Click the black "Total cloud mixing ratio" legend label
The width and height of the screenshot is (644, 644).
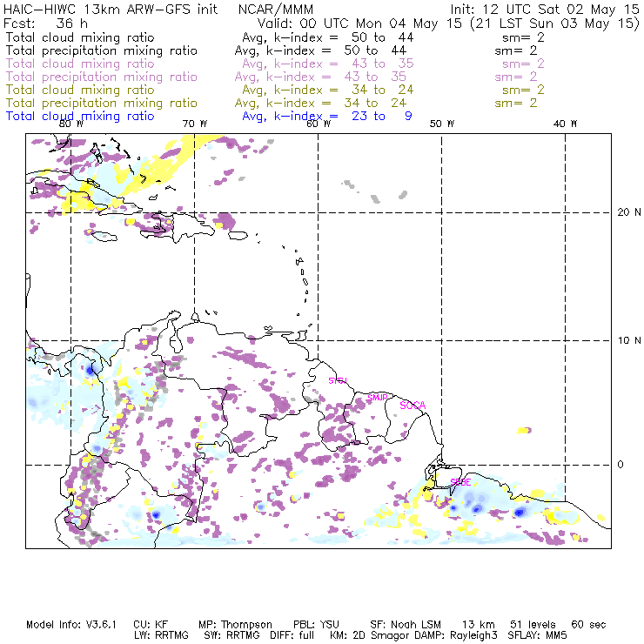coord(80,37)
